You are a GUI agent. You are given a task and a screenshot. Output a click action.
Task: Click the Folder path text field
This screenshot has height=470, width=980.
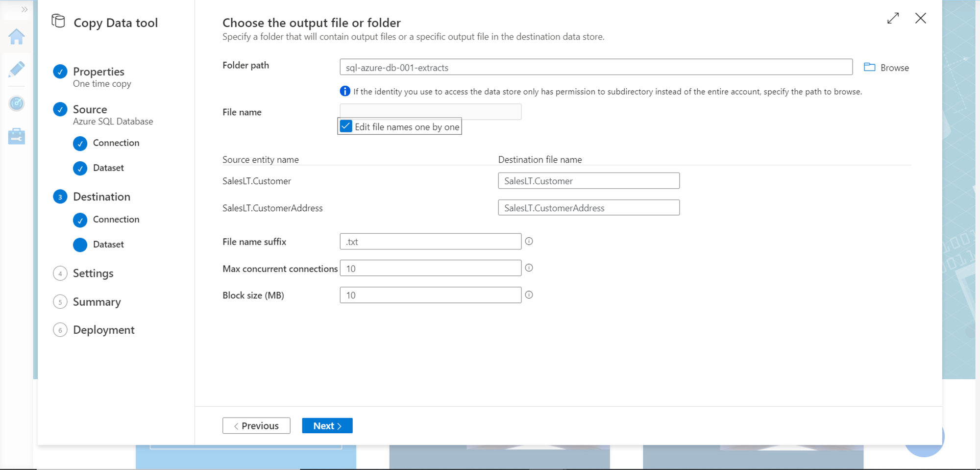(x=595, y=67)
